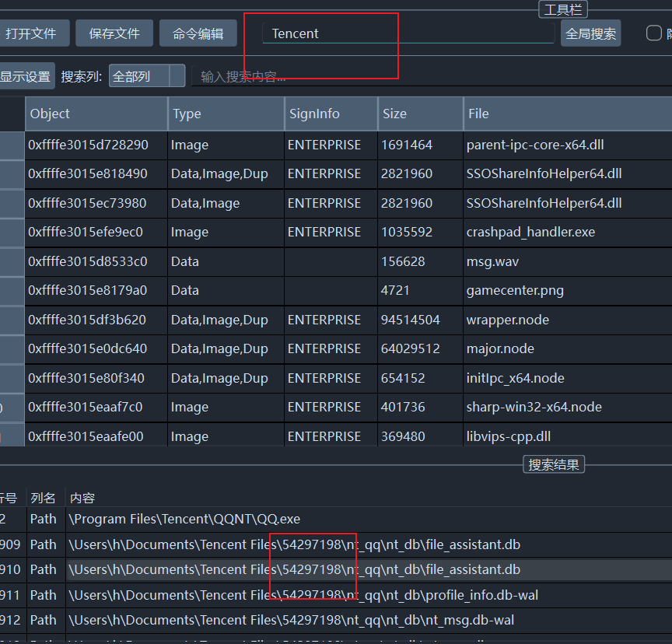Focus the Tencent global search field
672x644 pixels.
(408, 33)
